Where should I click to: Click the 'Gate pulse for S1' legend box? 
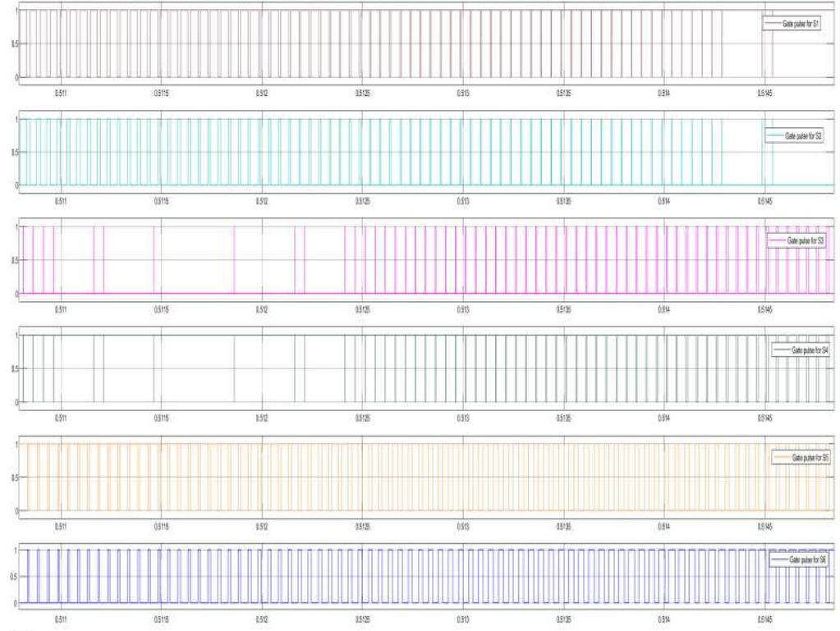click(792, 24)
